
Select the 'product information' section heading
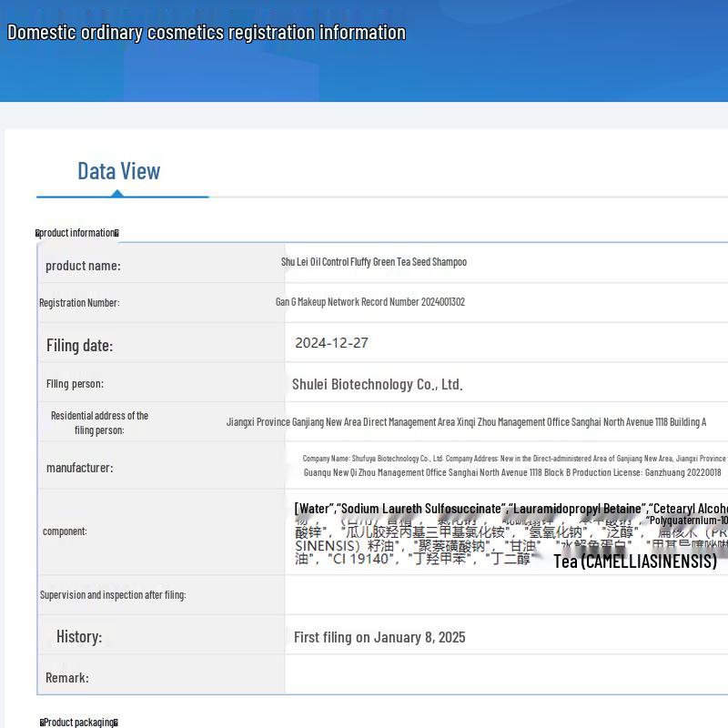tap(77, 233)
